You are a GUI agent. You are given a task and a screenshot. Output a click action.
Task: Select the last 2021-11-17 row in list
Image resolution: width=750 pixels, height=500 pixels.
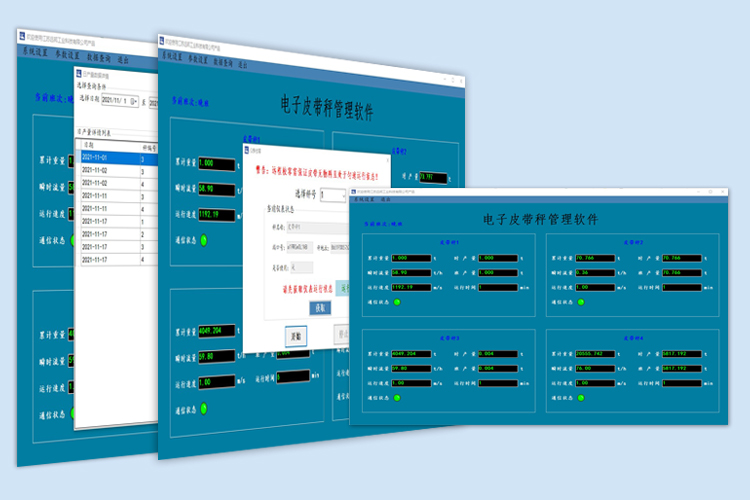pos(102,260)
